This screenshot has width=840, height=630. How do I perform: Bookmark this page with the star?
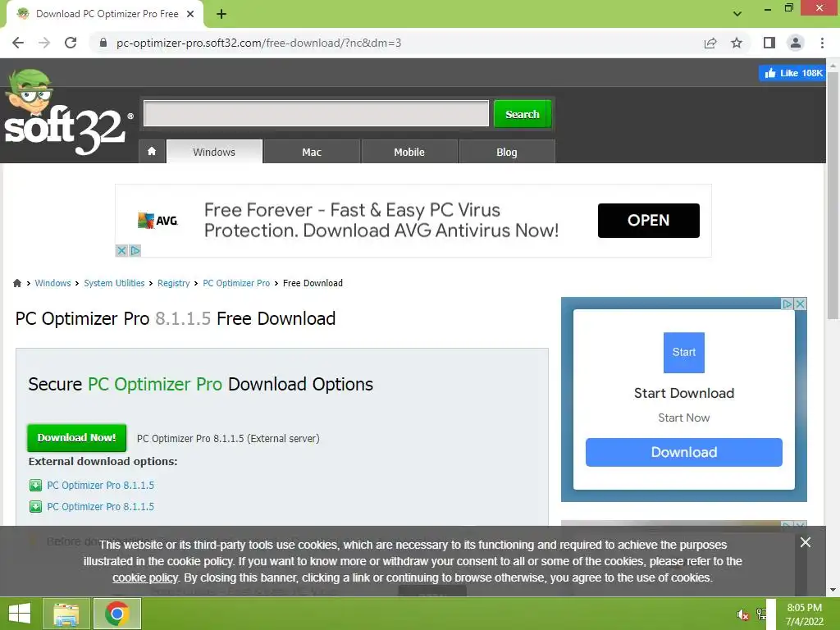[x=737, y=43]
